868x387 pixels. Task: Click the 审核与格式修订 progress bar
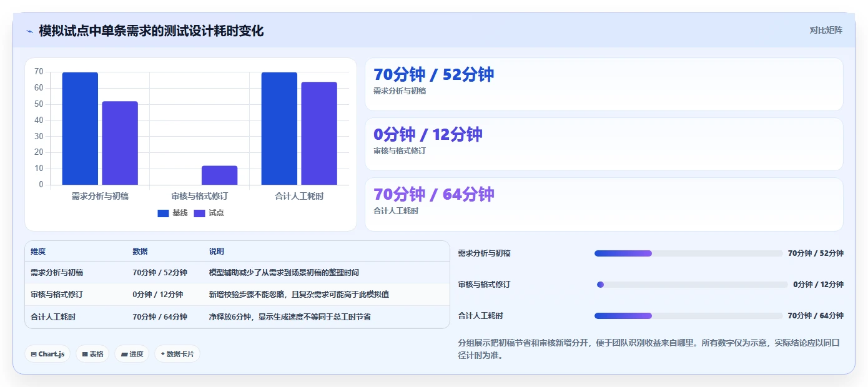pos(691,285)
